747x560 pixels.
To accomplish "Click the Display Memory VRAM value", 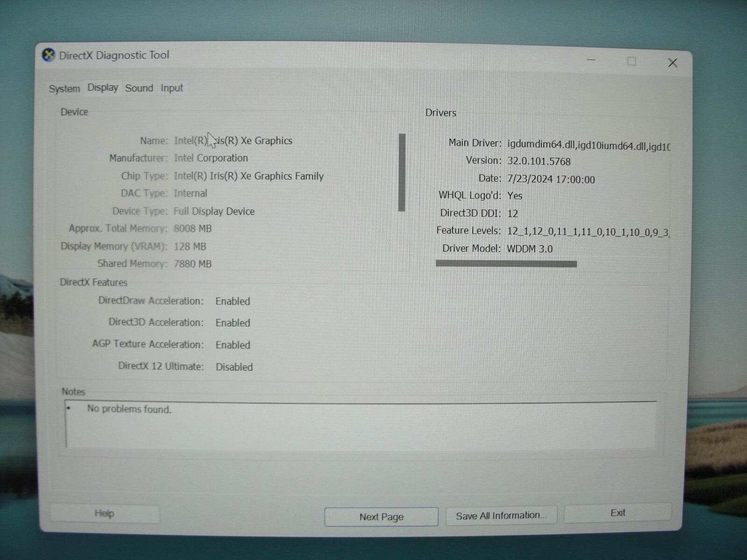I will (189, 246).
